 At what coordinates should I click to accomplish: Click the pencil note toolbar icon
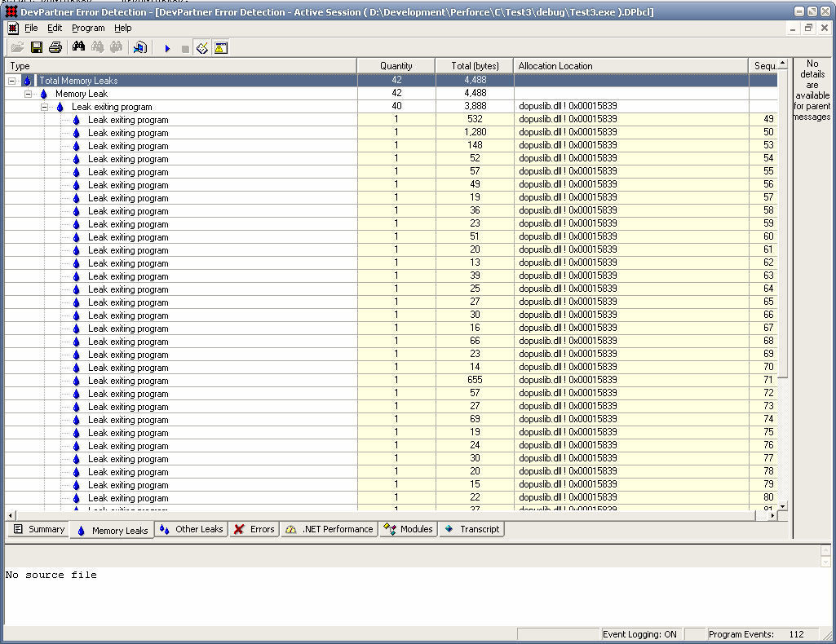tap(202, 48)
